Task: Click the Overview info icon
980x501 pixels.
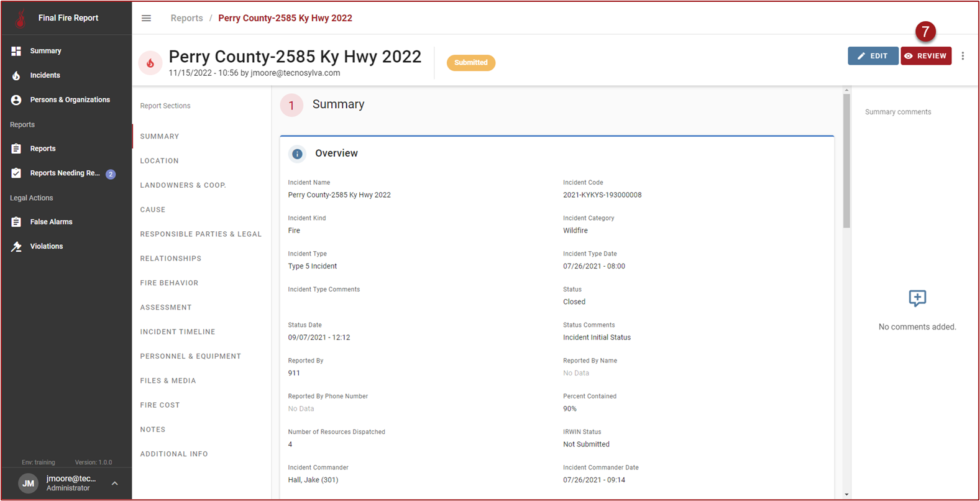Action: pos(297,154)
